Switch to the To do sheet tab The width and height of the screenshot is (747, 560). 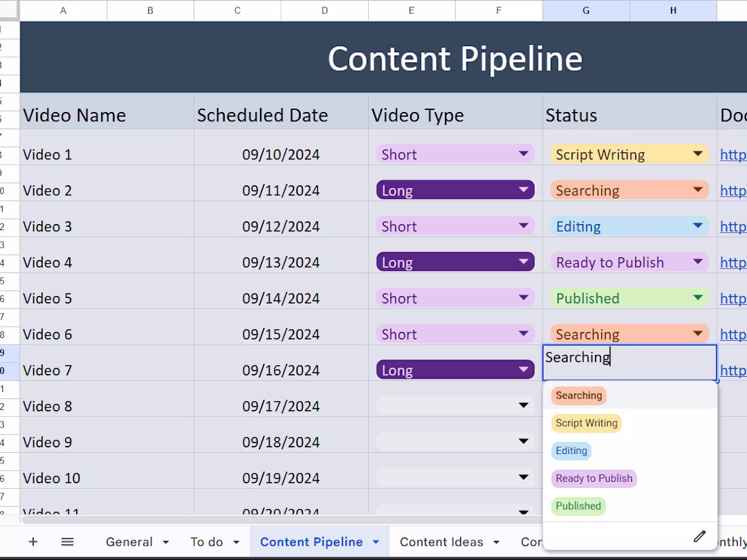click(x=207, y=542)
